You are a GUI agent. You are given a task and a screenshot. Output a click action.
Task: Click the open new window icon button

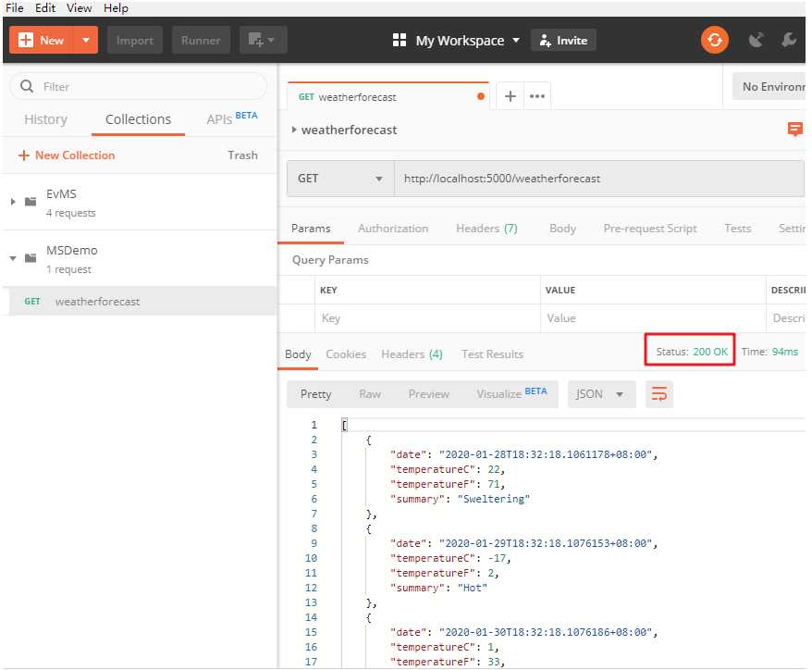tap(263, 40)
